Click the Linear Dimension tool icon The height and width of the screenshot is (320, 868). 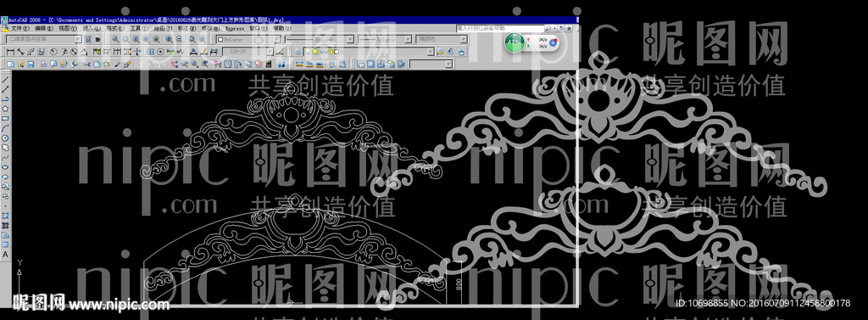coord(10,52)
